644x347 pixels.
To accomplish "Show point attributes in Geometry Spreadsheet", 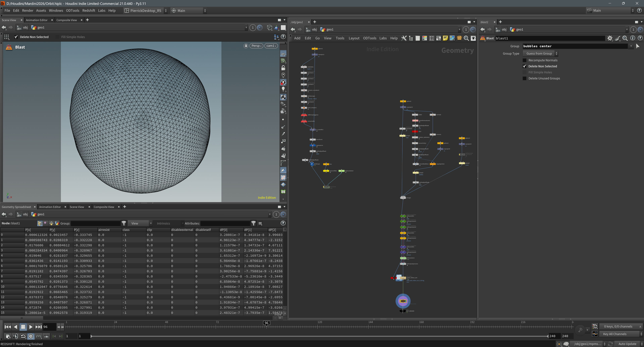I will 40,223.
